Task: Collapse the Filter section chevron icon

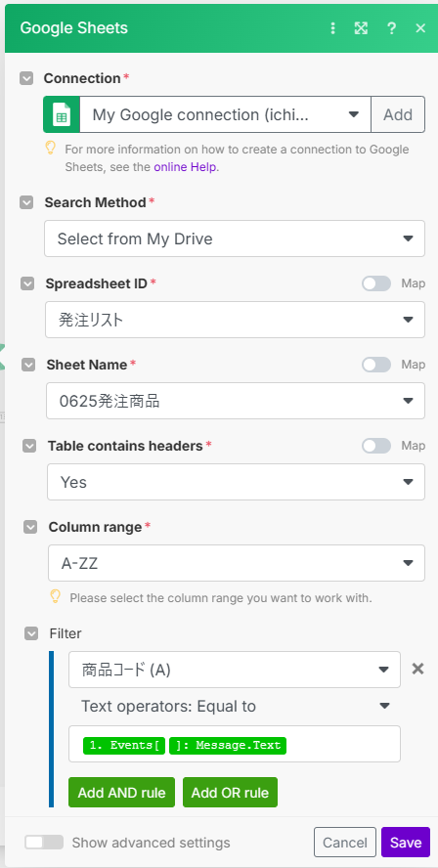Action: (x=31, y=633)
